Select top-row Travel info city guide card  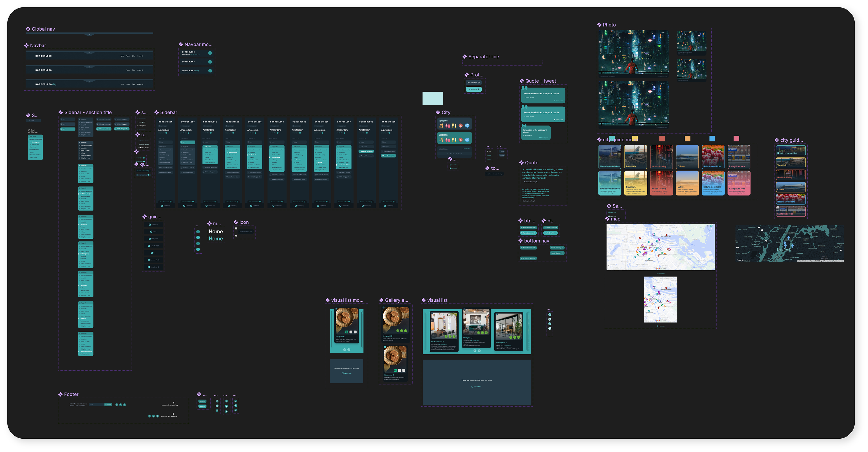coord(635,157)
